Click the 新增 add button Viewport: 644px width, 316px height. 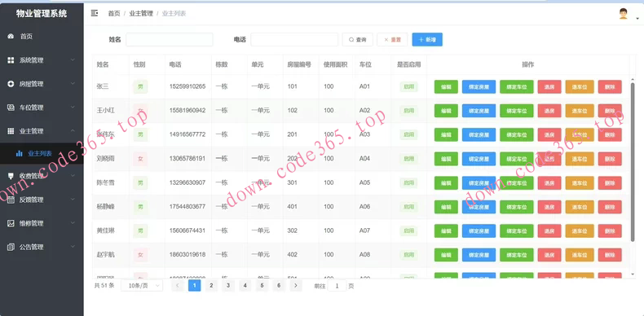point(427,39)
